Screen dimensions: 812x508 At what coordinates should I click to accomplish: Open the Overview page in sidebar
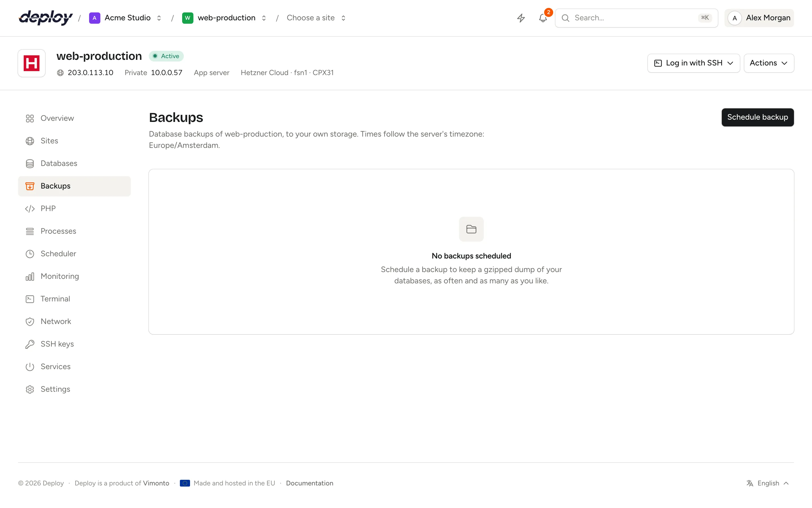tap(74, 118)
